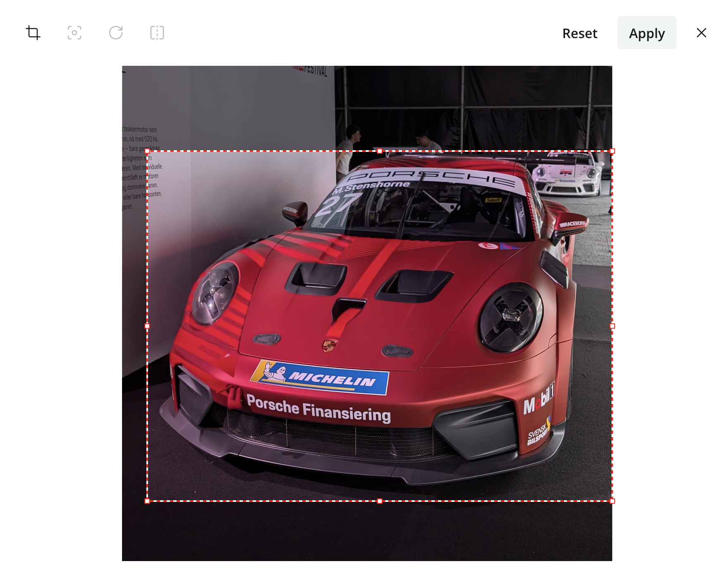The width and height of the screenshot is (728, 571).
Task: Select the crop tool icon
Action: (x=33, y=33)
